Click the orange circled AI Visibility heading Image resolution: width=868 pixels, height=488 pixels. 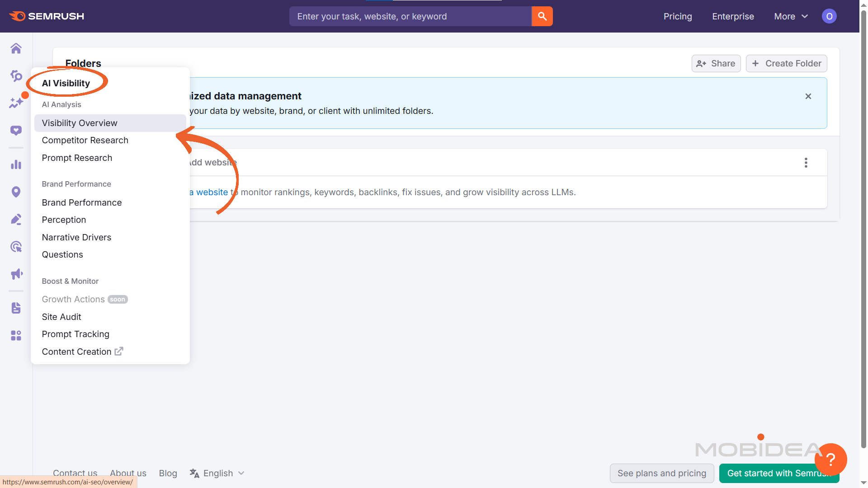66,83
